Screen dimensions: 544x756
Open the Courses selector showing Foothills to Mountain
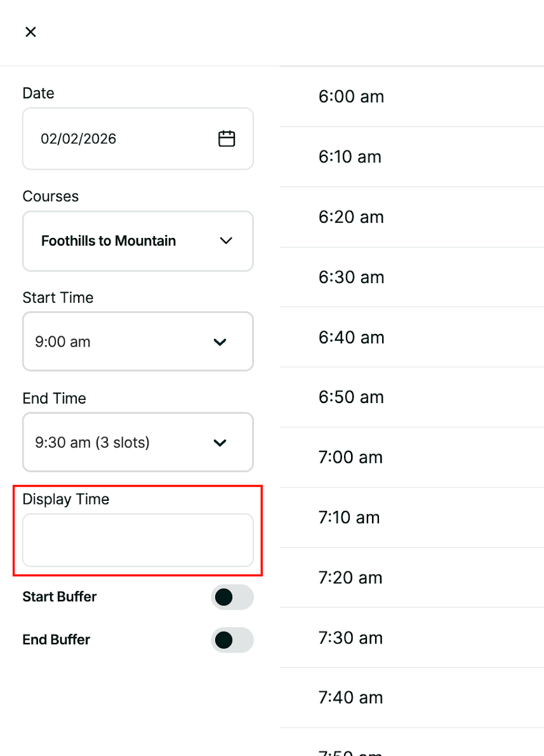point(138,241)
